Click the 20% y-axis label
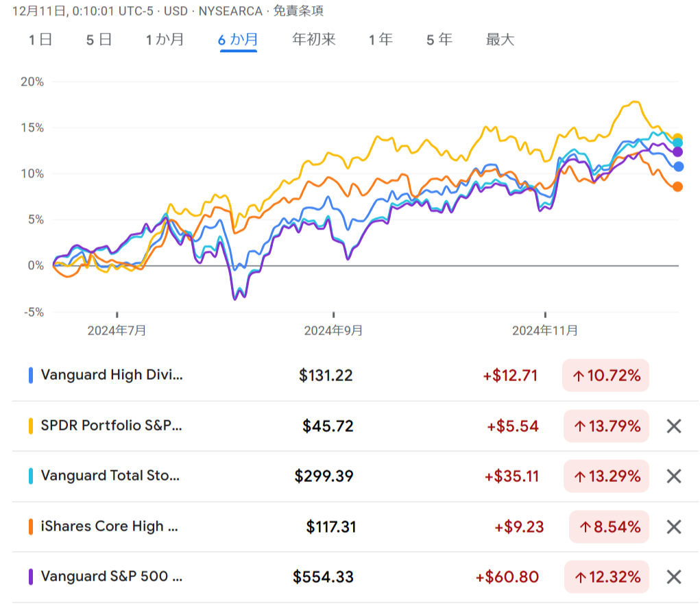 click(32, 82)
